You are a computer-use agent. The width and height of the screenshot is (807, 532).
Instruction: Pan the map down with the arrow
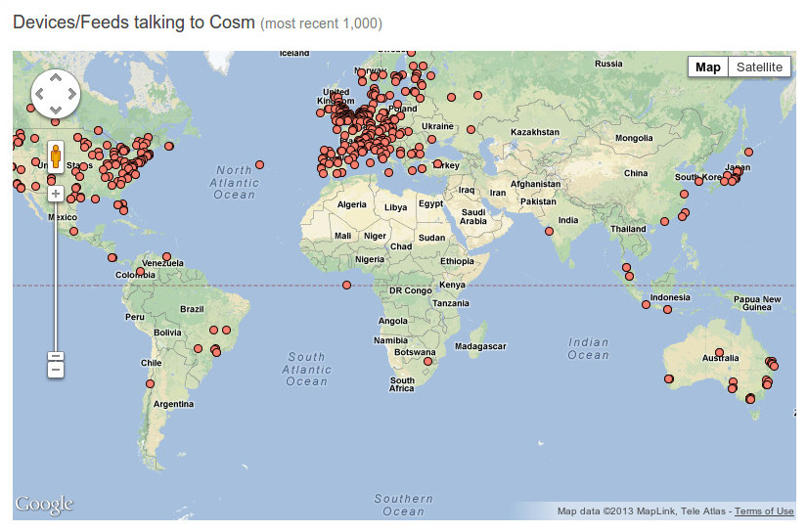tap(56, 109)
